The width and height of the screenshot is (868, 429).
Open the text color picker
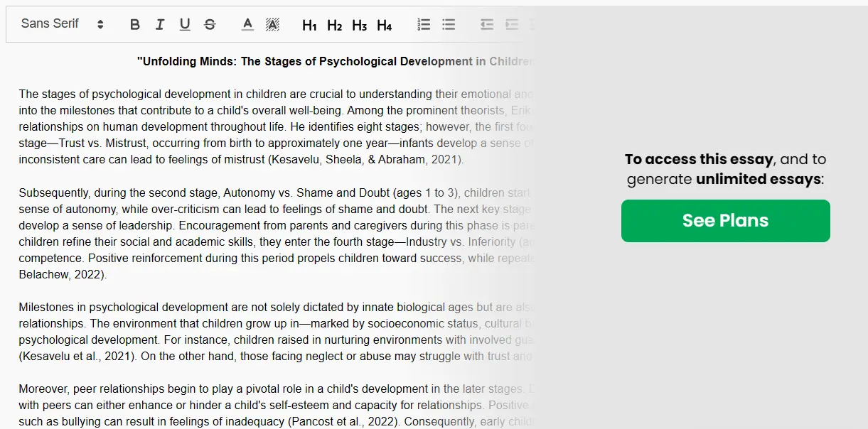[247, 25]
